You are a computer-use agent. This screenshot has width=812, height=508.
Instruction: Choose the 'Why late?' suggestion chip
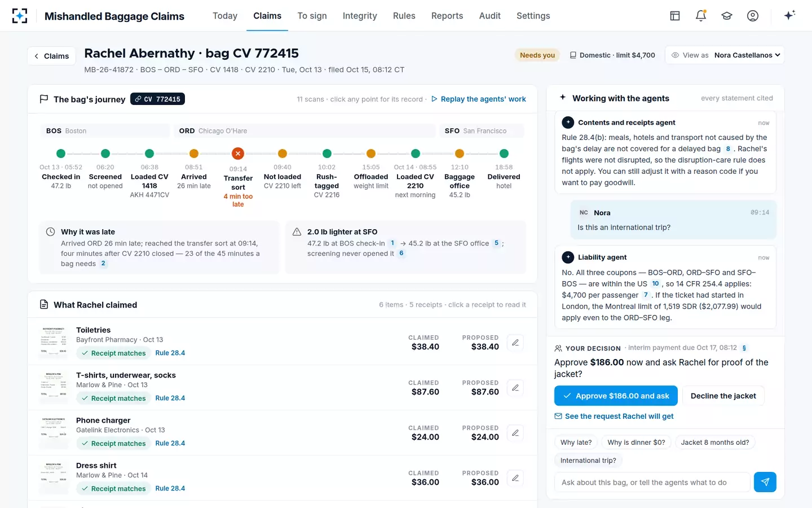point(576,443)
